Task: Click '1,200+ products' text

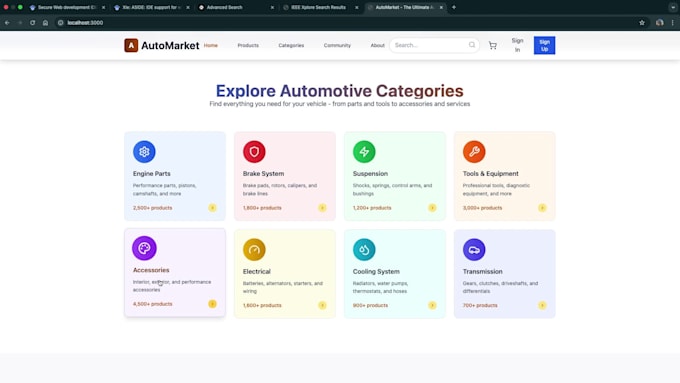Action: (372, 208)
